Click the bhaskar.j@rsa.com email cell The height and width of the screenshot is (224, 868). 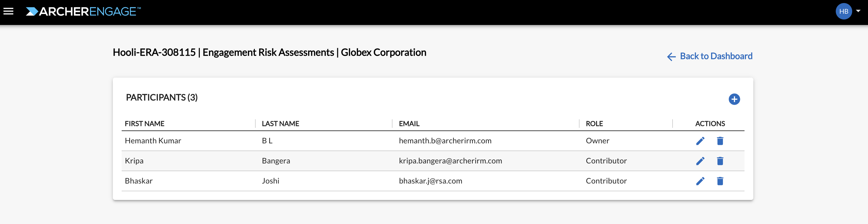tap(430, 181)
